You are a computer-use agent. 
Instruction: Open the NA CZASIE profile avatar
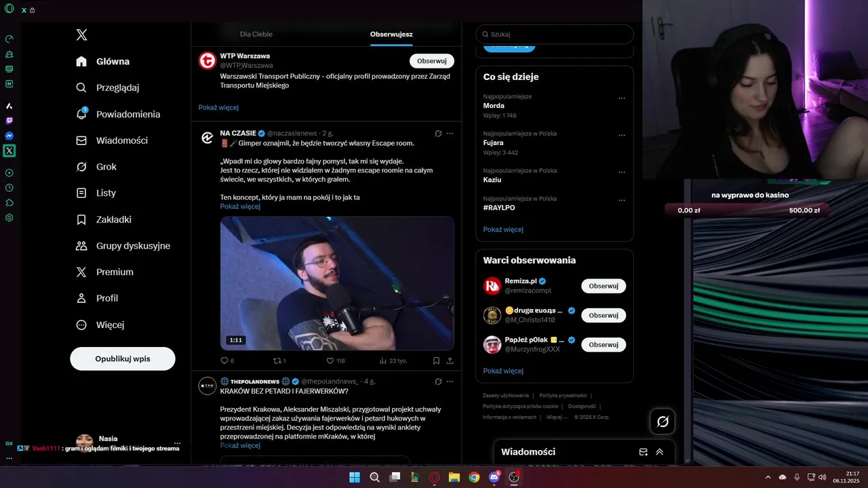tap(207, 138)
